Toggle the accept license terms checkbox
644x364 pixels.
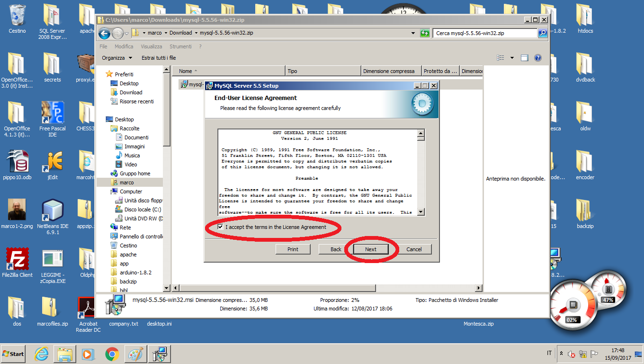(x=221, y=227)
